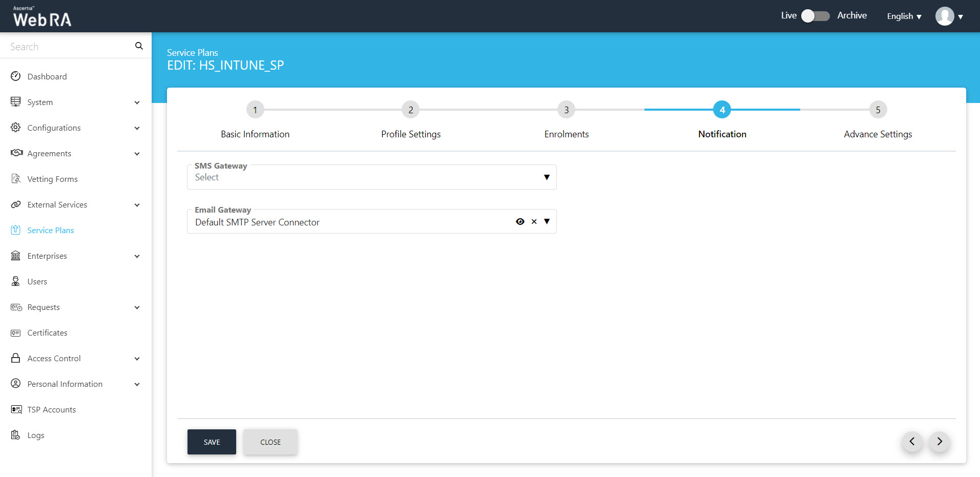Switch to Advance Settings step 5
Screen dimensions: 980x477
point(878,110)
